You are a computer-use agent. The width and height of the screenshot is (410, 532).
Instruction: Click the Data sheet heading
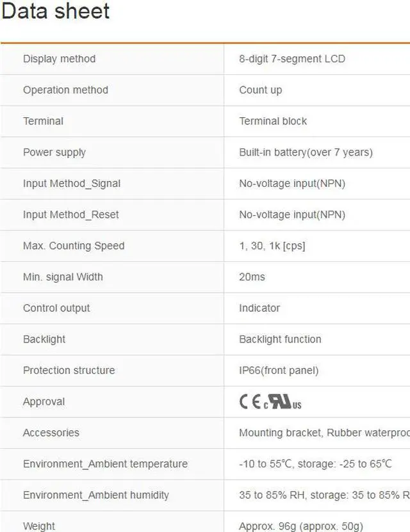tap(56, 12)
